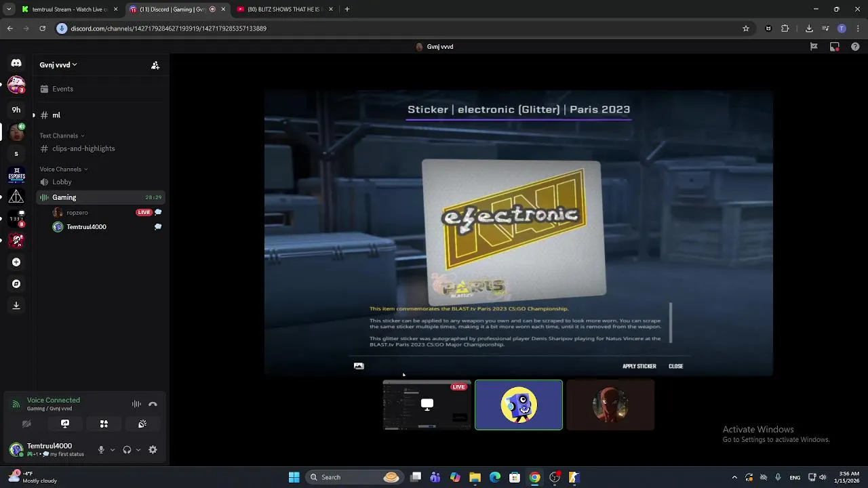Open the triangle-logo server icon

click(16, 197)
